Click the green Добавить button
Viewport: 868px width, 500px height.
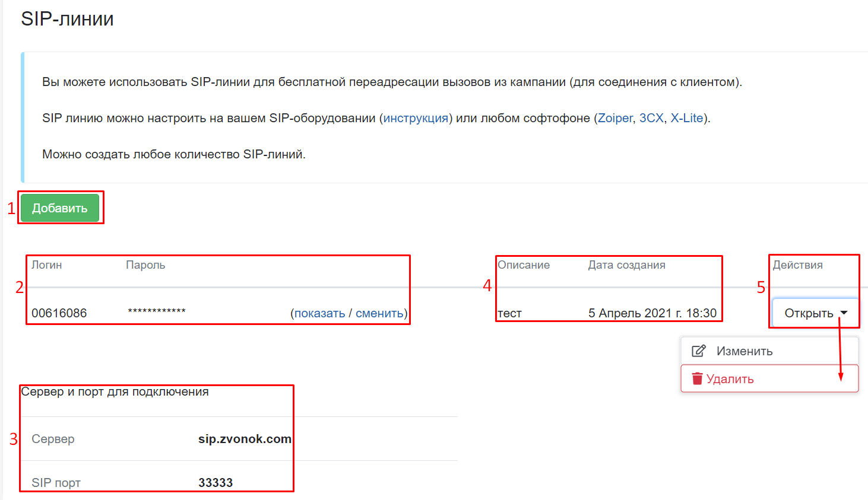coord(60,208)
